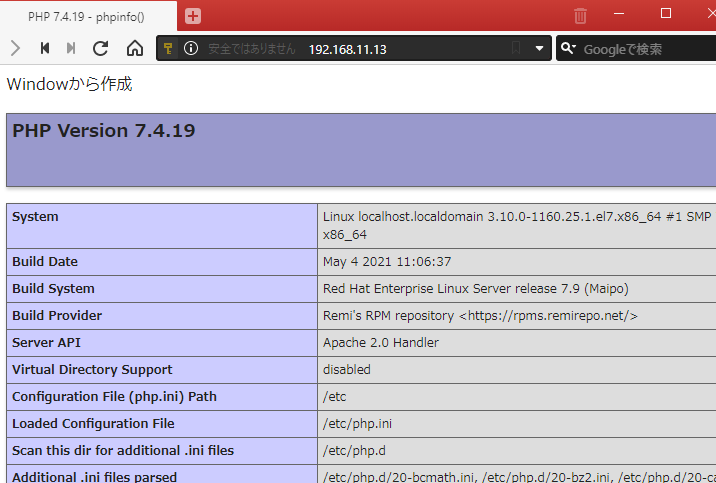Click the fast forward button

coord(71,48)
